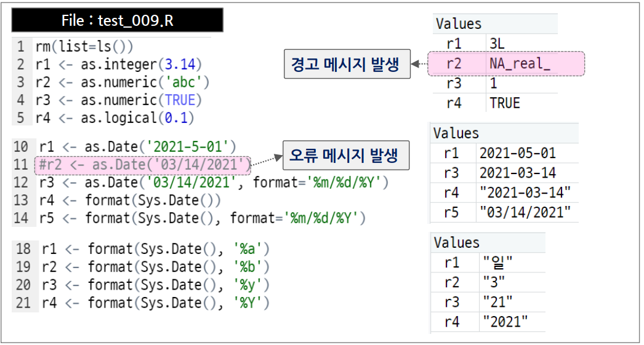Click the value '2021-05-01'
The image size is (644, 345).
tap(518, 153)
